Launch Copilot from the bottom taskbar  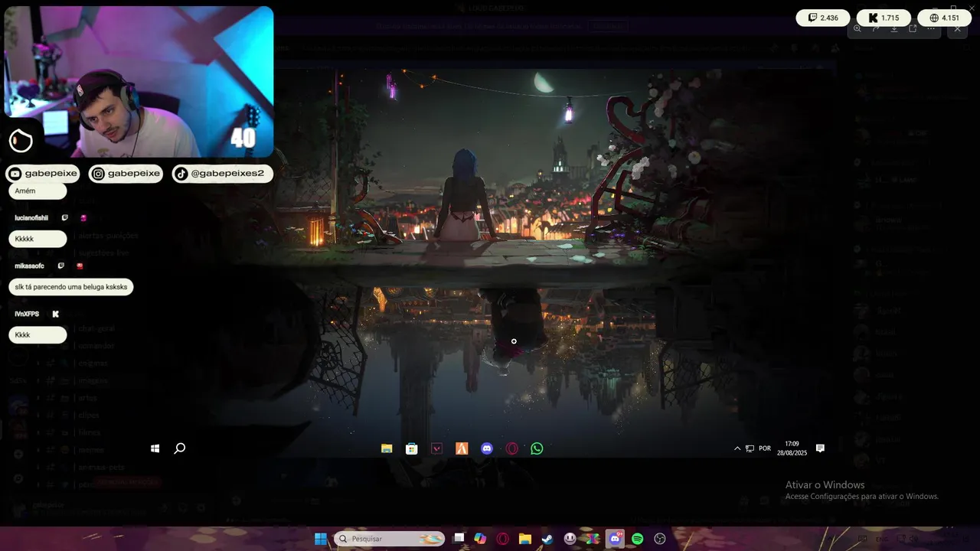click(x=480, y=539)
